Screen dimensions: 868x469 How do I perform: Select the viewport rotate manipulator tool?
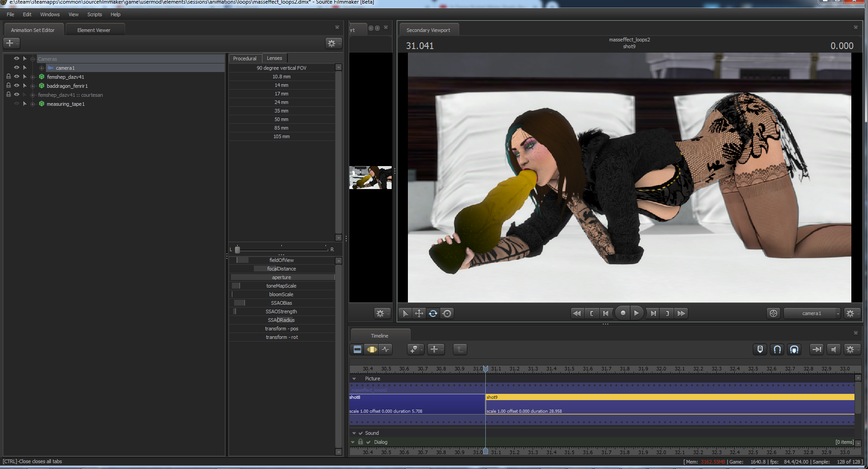coord(433,313)
